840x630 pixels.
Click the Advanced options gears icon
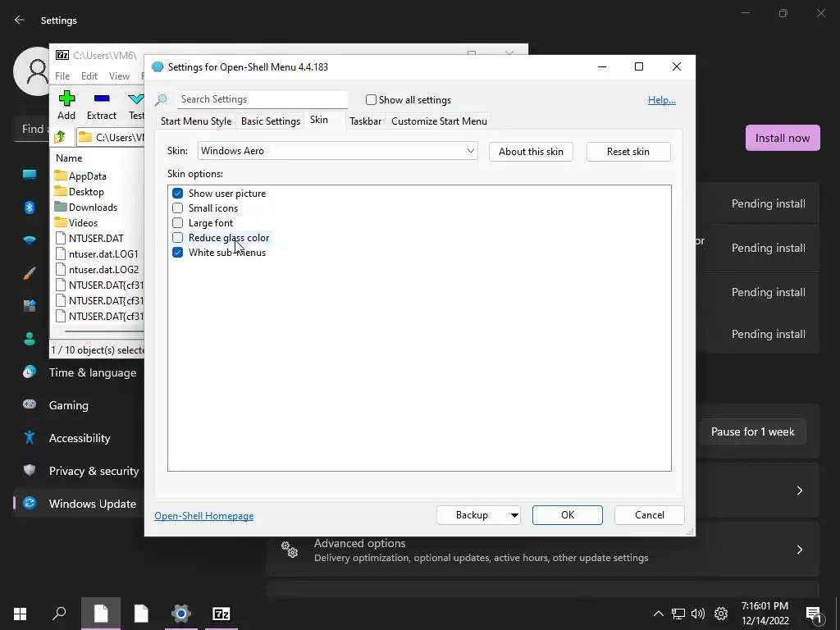(290, 550)
